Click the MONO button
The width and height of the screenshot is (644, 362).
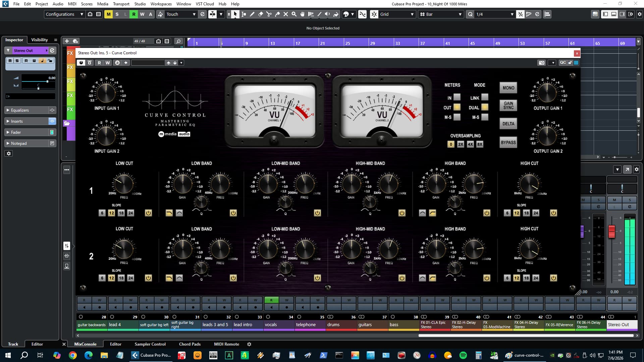point(508,88)
